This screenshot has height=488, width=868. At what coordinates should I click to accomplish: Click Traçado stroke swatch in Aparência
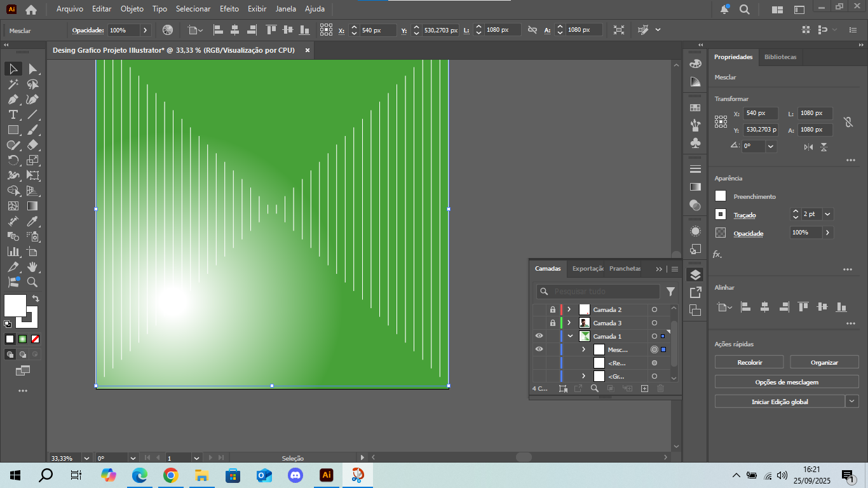(721, 215)
